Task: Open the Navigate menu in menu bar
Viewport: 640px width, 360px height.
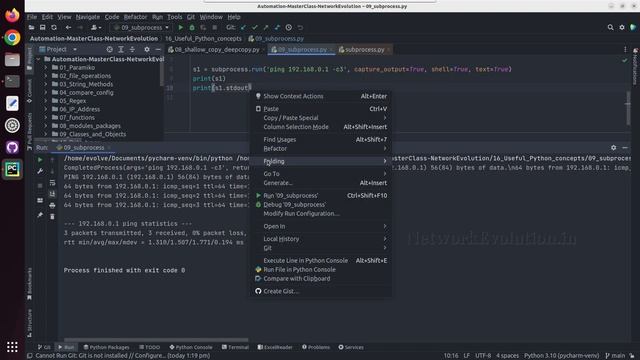Action: point(87,17)
